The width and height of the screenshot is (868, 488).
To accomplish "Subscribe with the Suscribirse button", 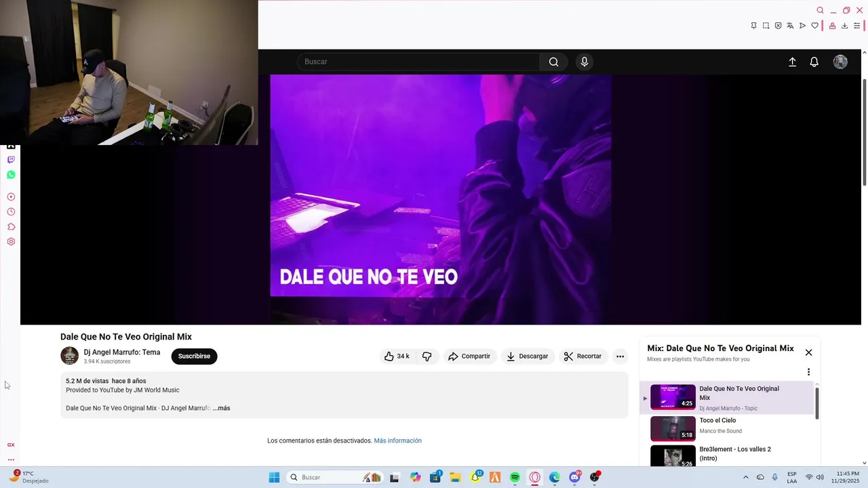I will 194,356.
